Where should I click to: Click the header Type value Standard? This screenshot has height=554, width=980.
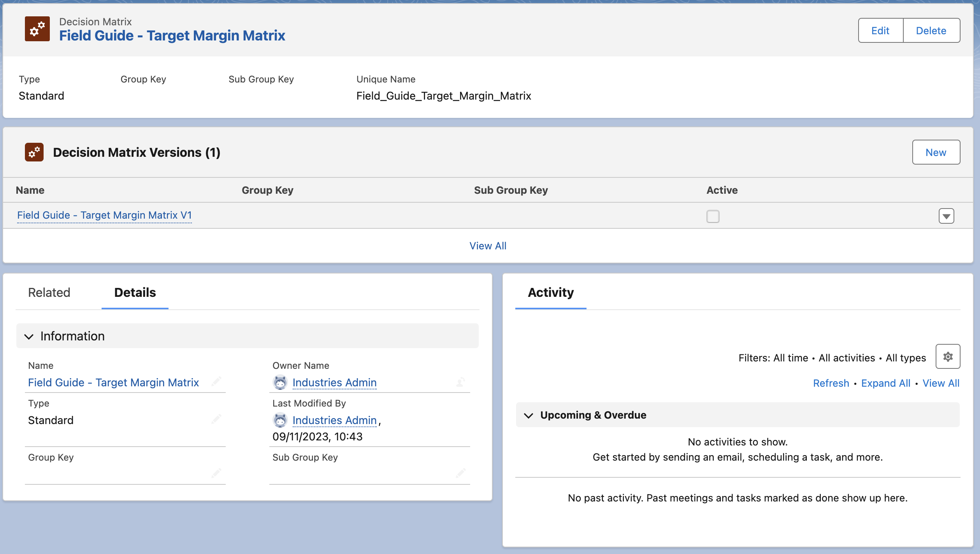[41, 96]
